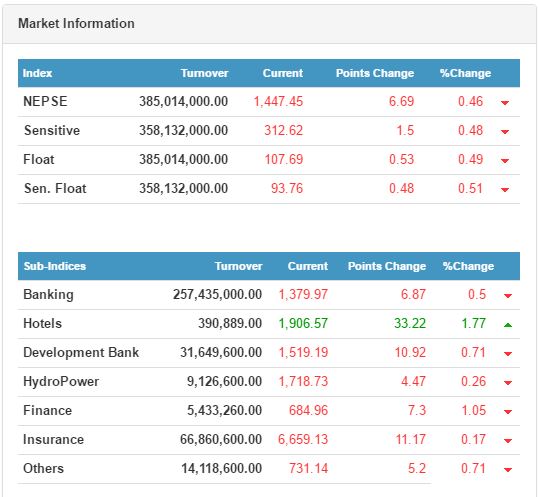538x497 pixels.
Task: Click Sen. Float current value 93.76
Action: pos(287,189)
